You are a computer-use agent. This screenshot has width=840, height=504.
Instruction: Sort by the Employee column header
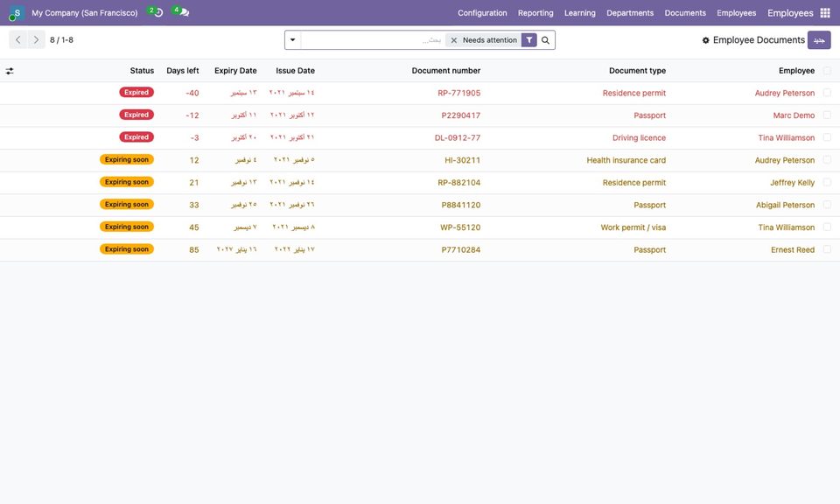coord(796,71)
